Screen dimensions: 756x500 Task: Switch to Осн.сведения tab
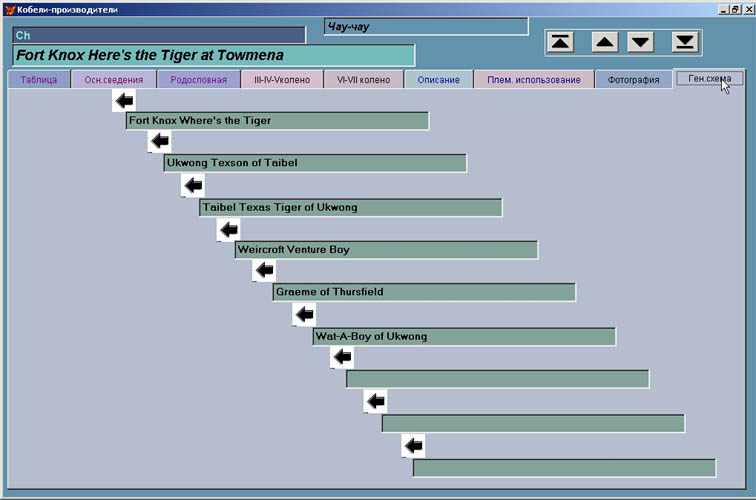pos(114,80)
